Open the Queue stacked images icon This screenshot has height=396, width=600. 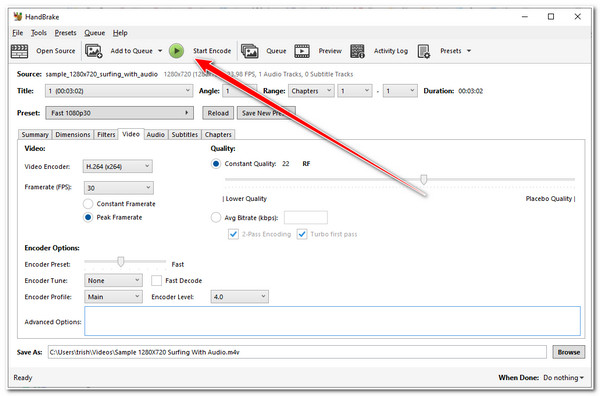pyautogui.click(x=249, y=51)
